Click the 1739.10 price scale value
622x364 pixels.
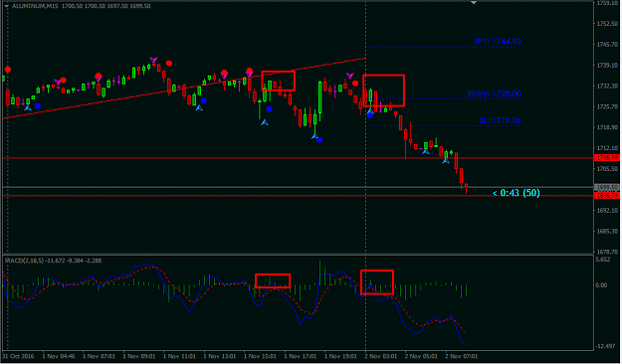point(607,65)
